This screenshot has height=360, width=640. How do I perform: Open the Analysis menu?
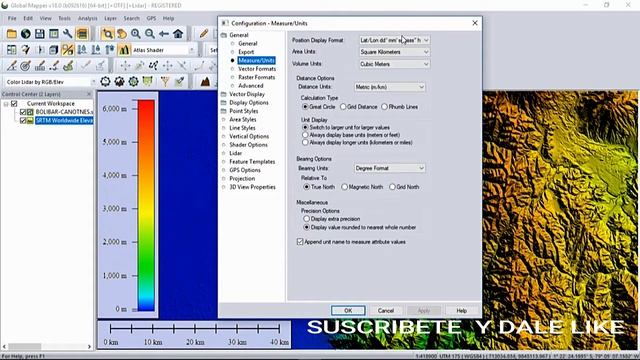(87, 18)
